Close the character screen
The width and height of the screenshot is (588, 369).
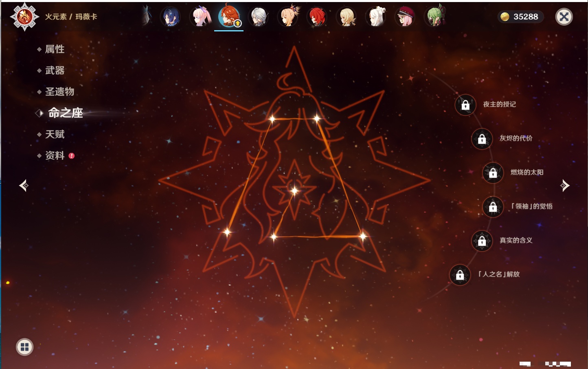point(564,17)
